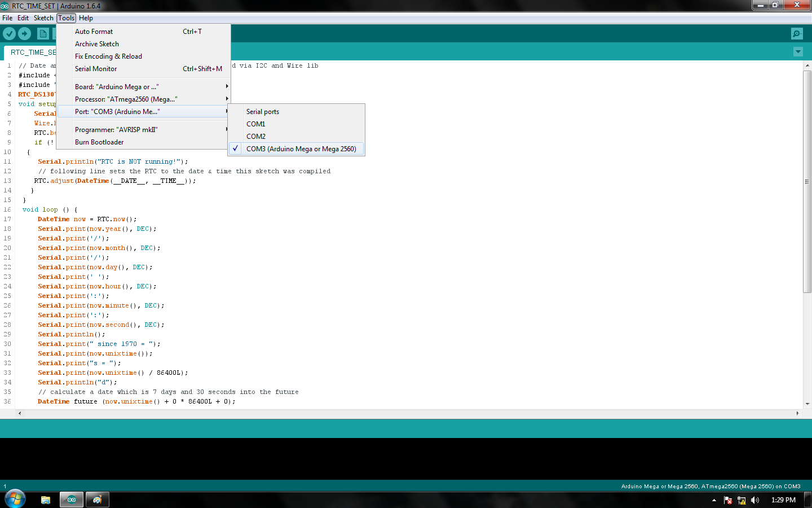The width and height of the screenshot is (812, 508).
Task: Open the Sketch menu
Action: click(43, 18)
